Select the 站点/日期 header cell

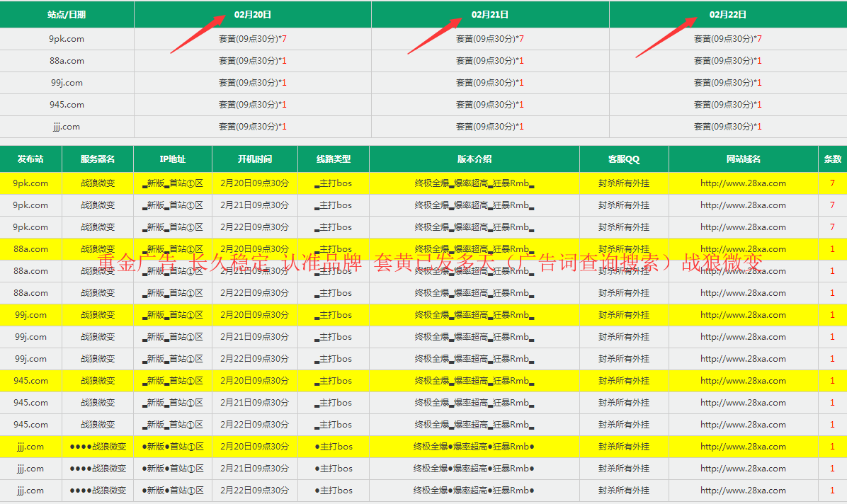(x=67, y=14)
